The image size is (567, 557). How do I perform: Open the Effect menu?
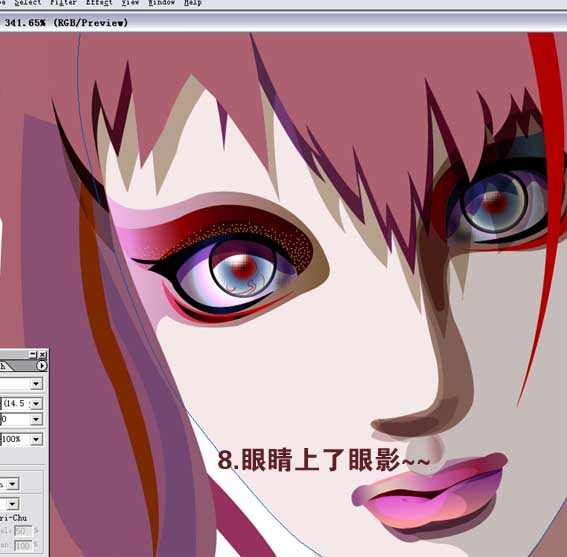point(99,3)
